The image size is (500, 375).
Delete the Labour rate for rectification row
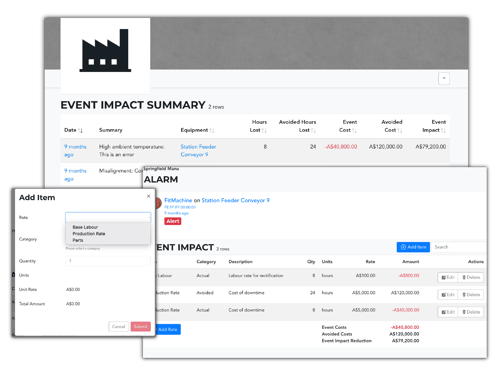(471, 277)
